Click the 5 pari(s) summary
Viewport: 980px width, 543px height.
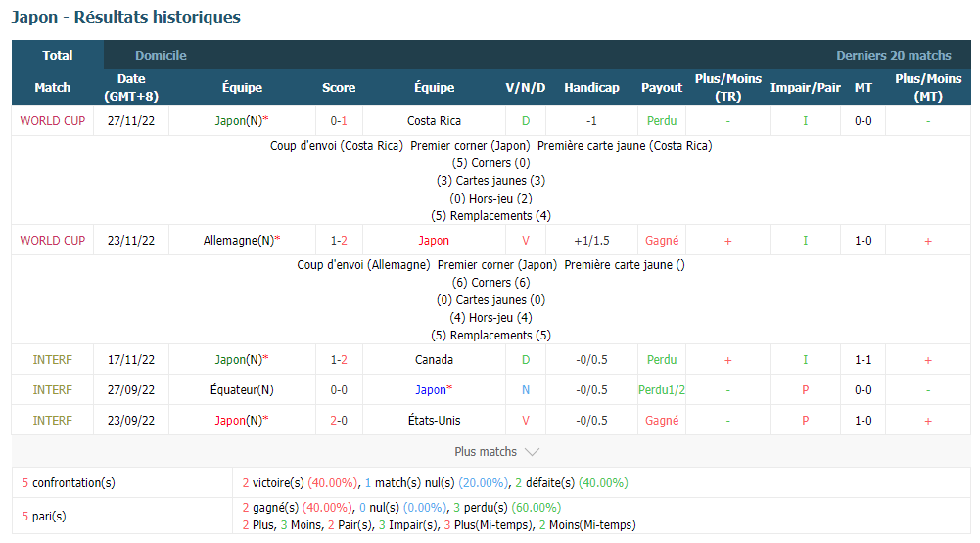(44, 517)
